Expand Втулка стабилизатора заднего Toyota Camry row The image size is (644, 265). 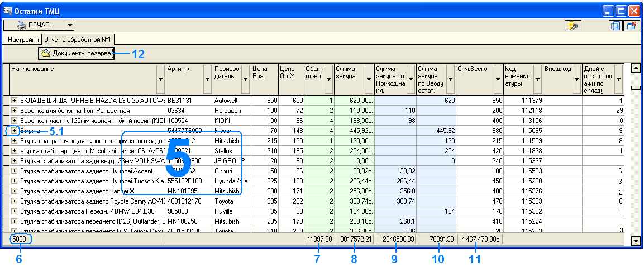tap(15, 201)
